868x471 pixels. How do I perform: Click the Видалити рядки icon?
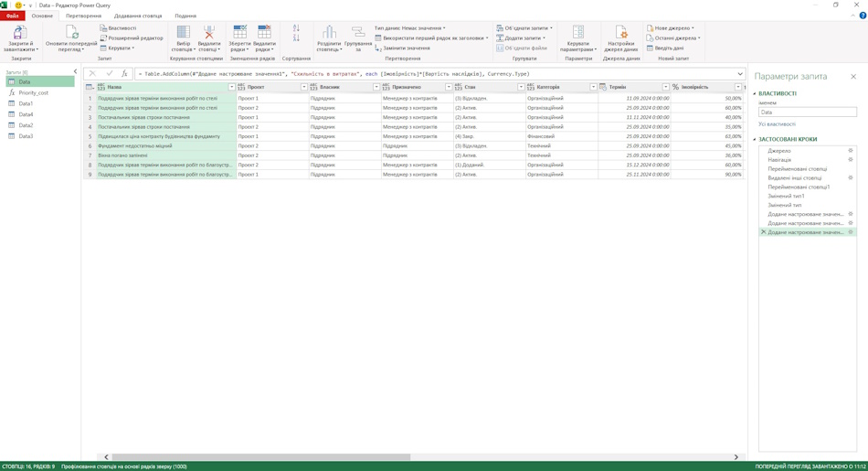point(264,32)
